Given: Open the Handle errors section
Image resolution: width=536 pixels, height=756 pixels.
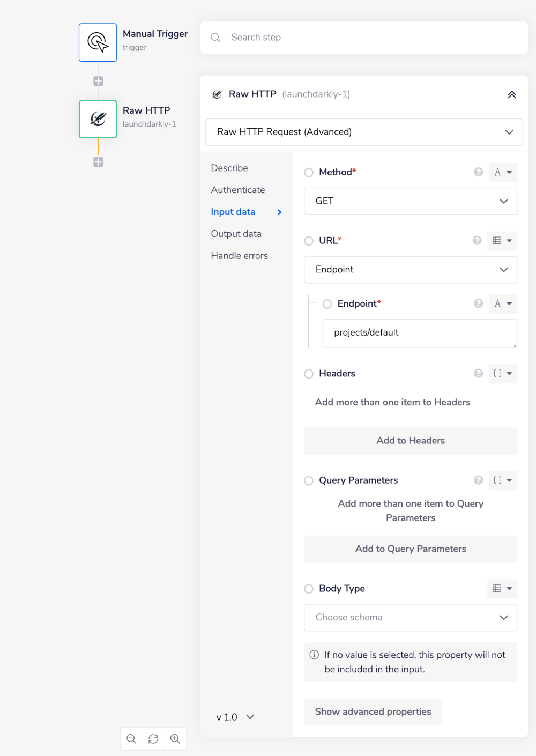Looking at the screenshot, I should [x=239, y=255].
